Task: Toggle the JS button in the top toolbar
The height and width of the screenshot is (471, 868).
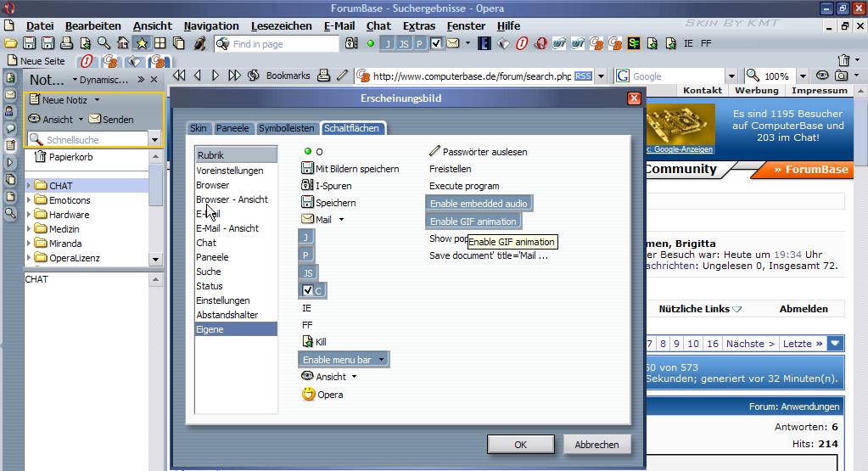Action: pos(404,44)
